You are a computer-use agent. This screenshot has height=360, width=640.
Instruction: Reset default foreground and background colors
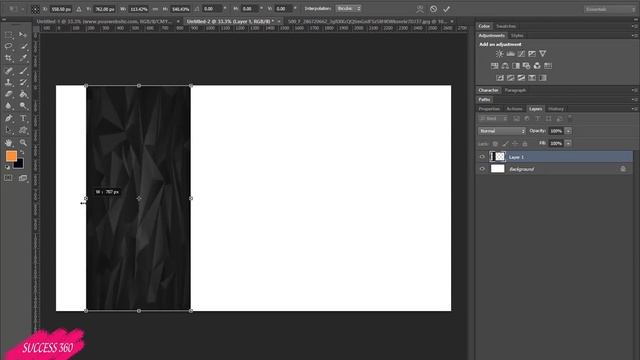pos(7,167)
